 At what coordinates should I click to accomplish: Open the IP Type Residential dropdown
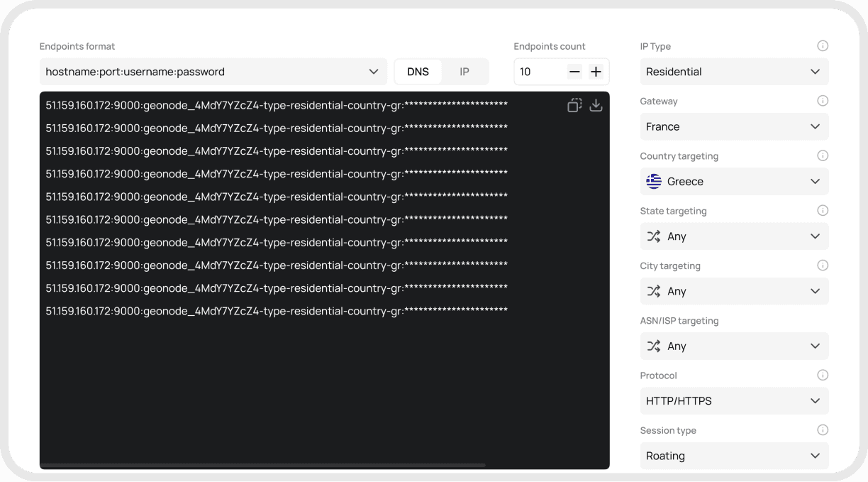[x=734, y=72]
